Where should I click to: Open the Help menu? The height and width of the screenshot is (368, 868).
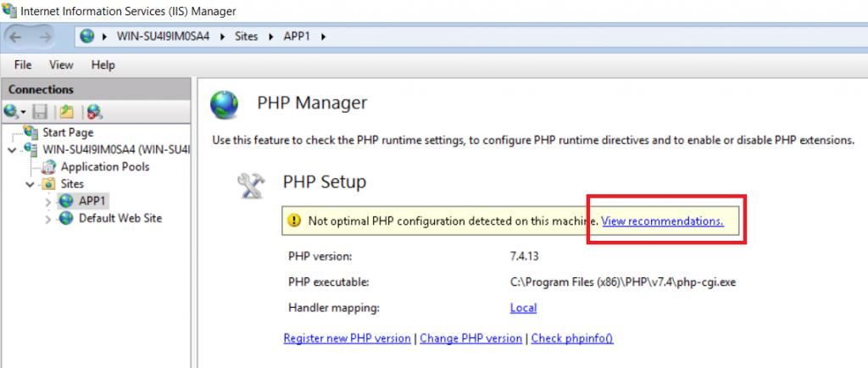103,65
